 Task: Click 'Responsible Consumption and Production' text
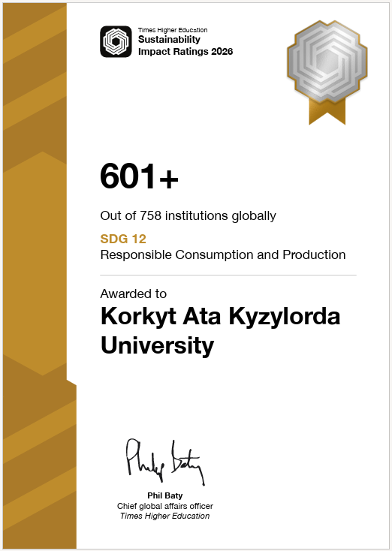click(223, 254)
